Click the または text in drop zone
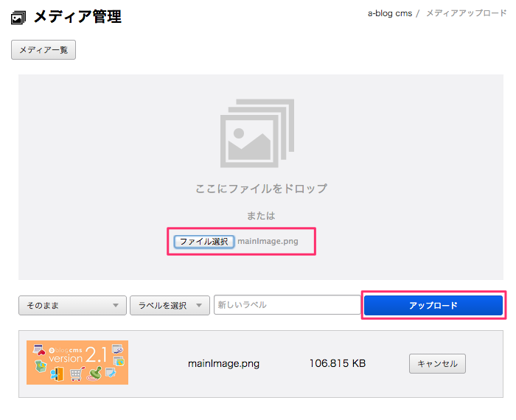 click(261, 216)
